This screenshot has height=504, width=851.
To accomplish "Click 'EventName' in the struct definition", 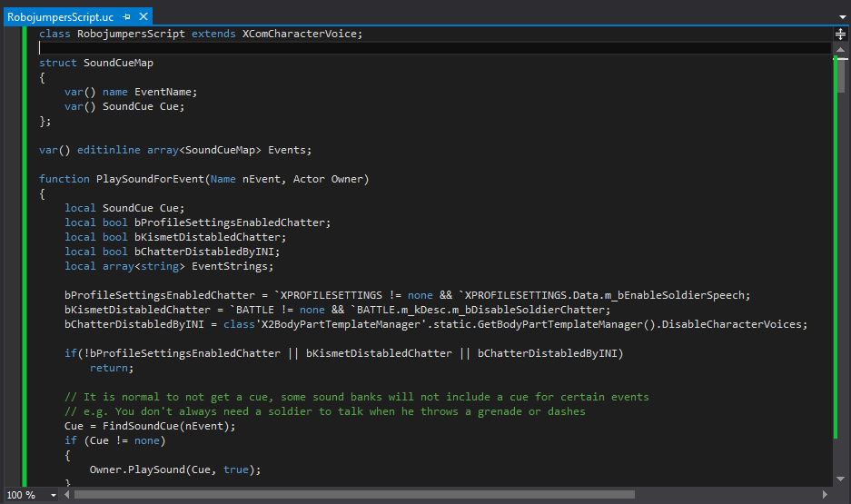I will [x=163, y=92].
